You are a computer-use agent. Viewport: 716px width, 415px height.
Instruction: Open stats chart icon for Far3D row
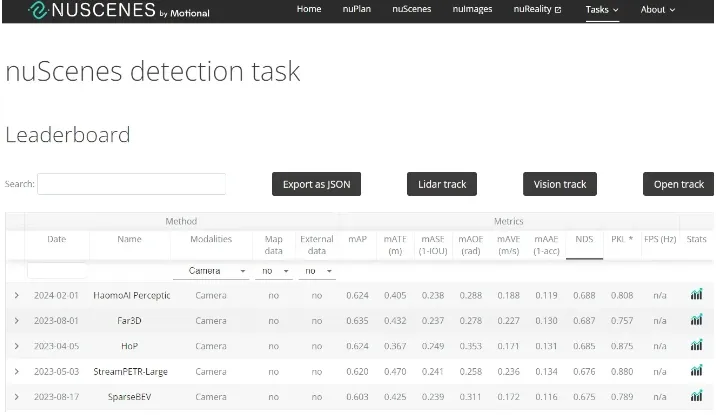(x=696, y=320)
